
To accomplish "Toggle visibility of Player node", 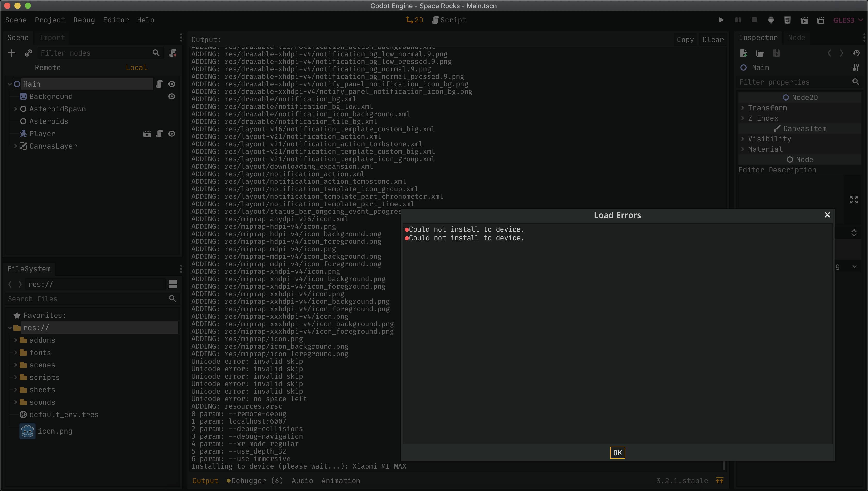I will point(172,134).
